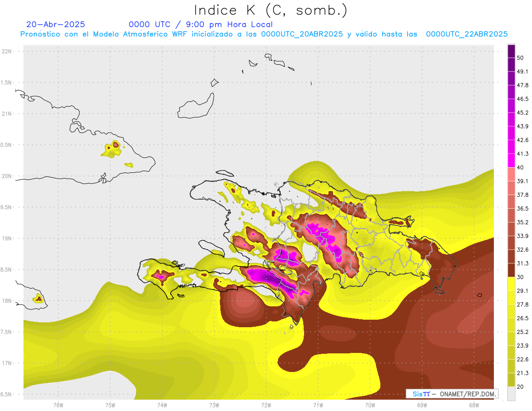Image resolution: width=532 pixels, height=411 pixels.
Task: Click the "36.5" color scale value
Action: click(523, 208)
